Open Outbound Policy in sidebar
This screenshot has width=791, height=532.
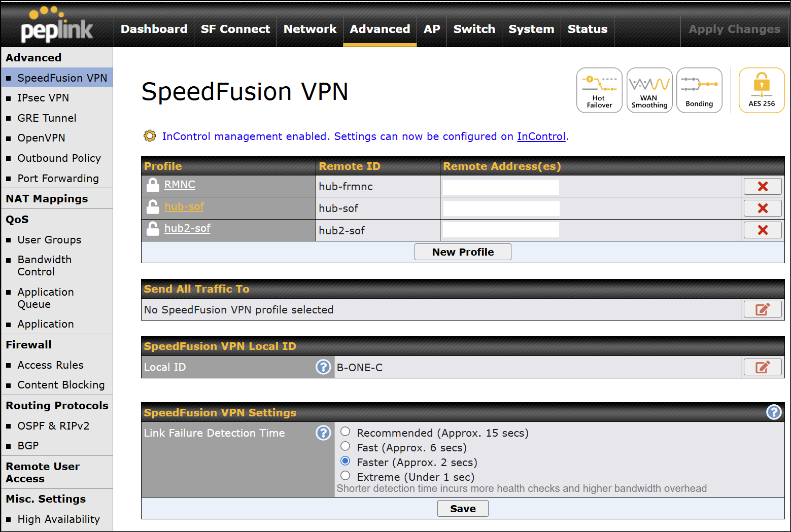tap(59, 158)
